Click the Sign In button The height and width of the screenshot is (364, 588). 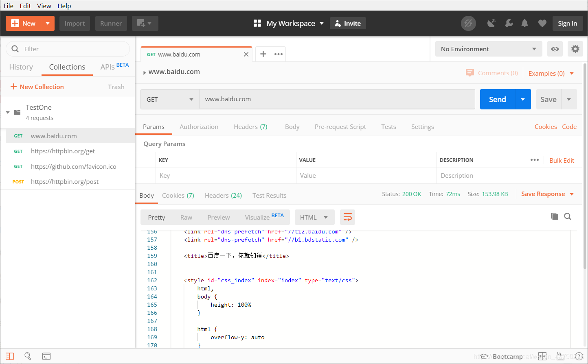pyautogui.click(x=567, y=23)
